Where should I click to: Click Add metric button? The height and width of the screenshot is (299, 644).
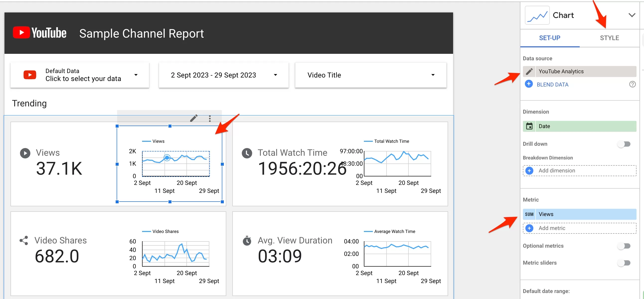(x=579, y=228)
